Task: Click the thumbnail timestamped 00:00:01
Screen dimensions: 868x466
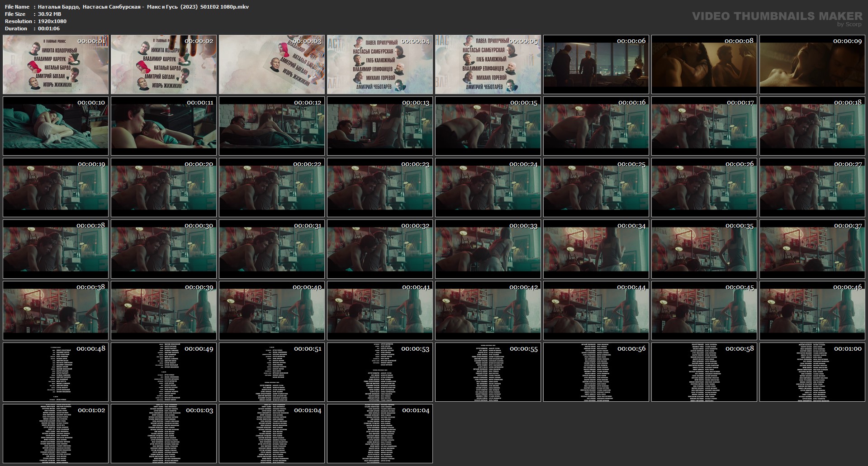Action: 56,65
